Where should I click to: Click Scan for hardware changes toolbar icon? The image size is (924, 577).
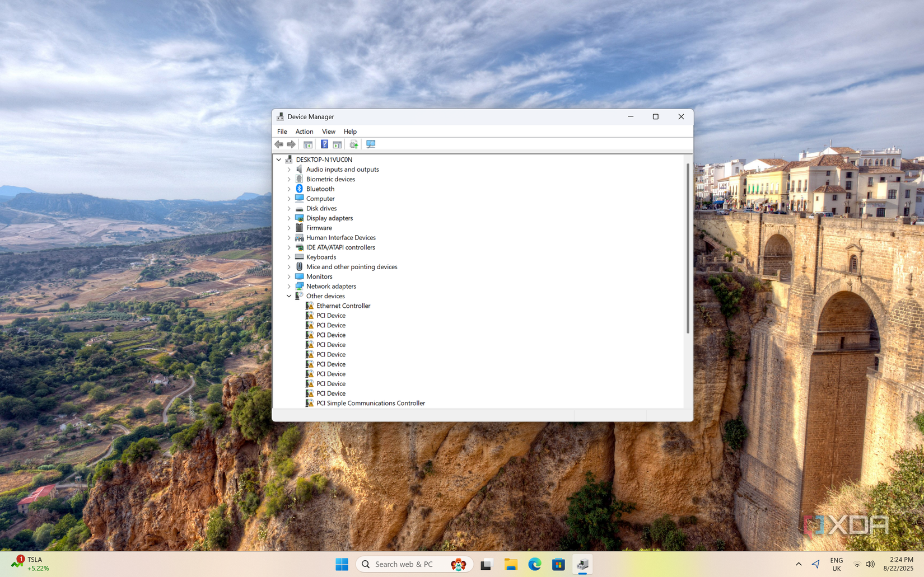pos(371,144)
